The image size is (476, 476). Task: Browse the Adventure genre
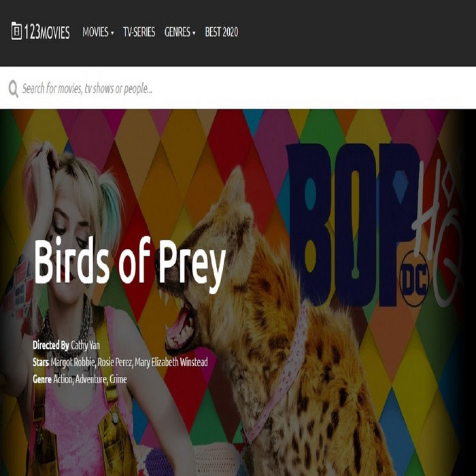(91, 379)
